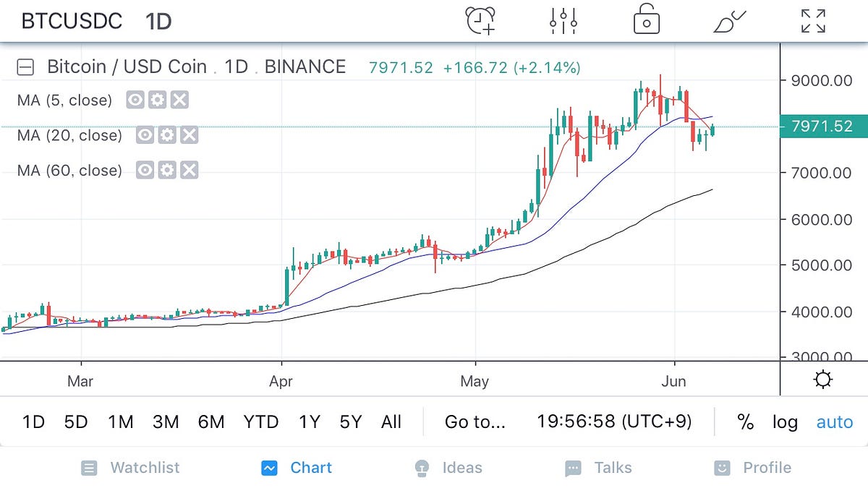Remove the MA (60) indicator
Screen dimensions: 868x488
[189, 170]
